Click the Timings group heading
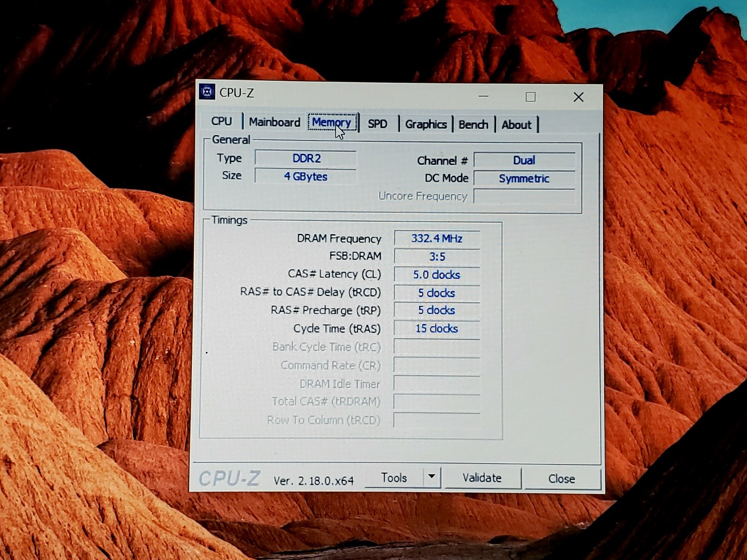The image size is (747, 560). pyautogui.click(x=229, y=220)
